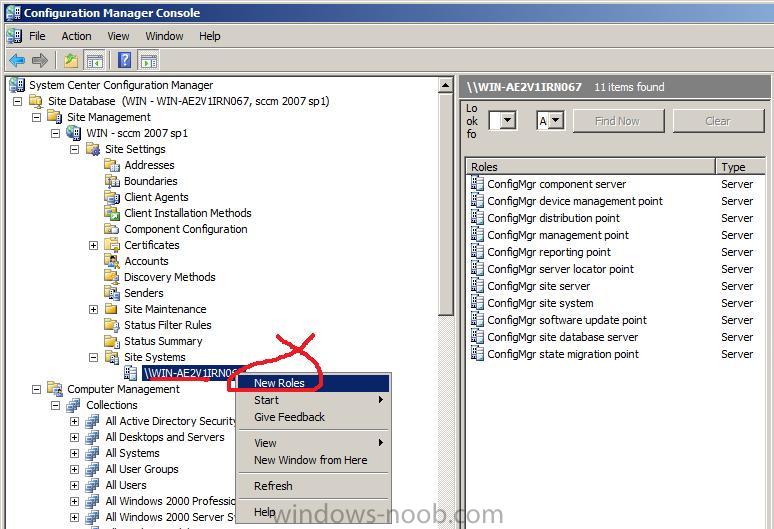Select the Component Configuration icon
Screen dimensions: 774x529
pyautogui.click(x=112, y=229)
